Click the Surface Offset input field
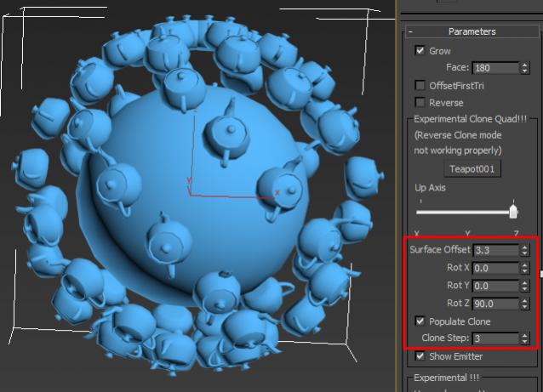543x392 pixels. [x=495, y=250]
